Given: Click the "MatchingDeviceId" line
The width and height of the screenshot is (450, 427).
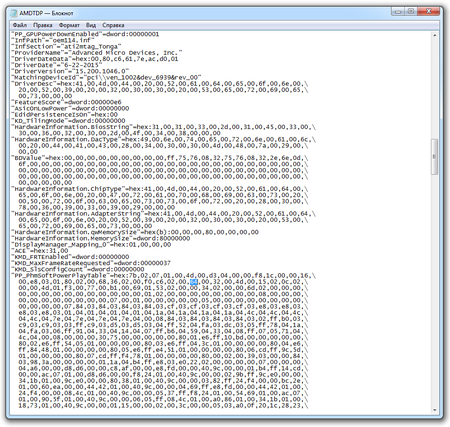Looking at the screenshot, I should (106, 77).
